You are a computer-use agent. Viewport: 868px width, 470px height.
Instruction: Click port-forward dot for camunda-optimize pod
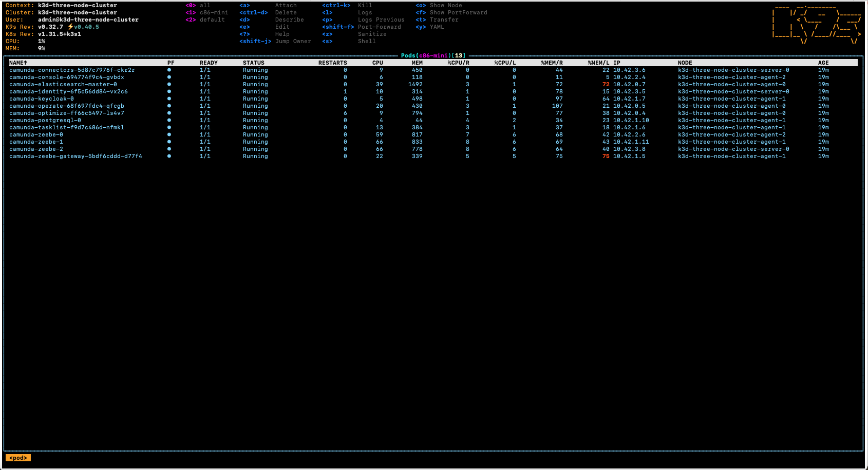tap(169, 113)
